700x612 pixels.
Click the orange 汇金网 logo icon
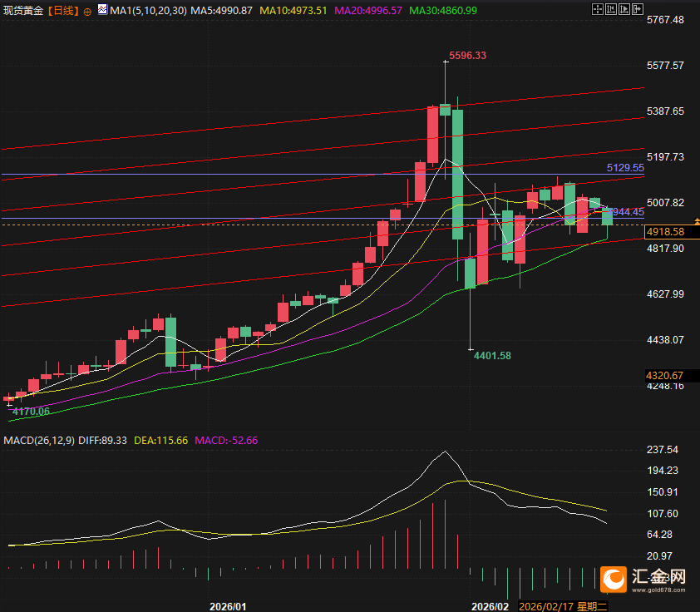[x=614, y=578]
